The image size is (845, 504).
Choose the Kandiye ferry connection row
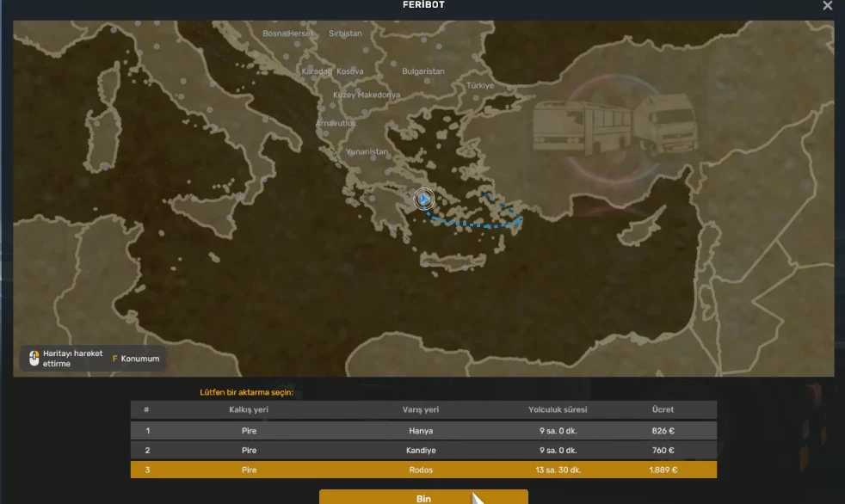422,450
